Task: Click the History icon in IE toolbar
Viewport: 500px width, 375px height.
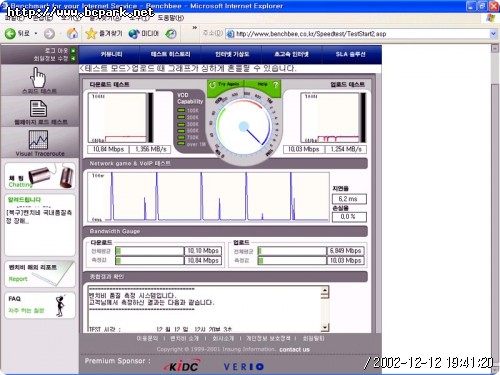Action: [171, 33]
